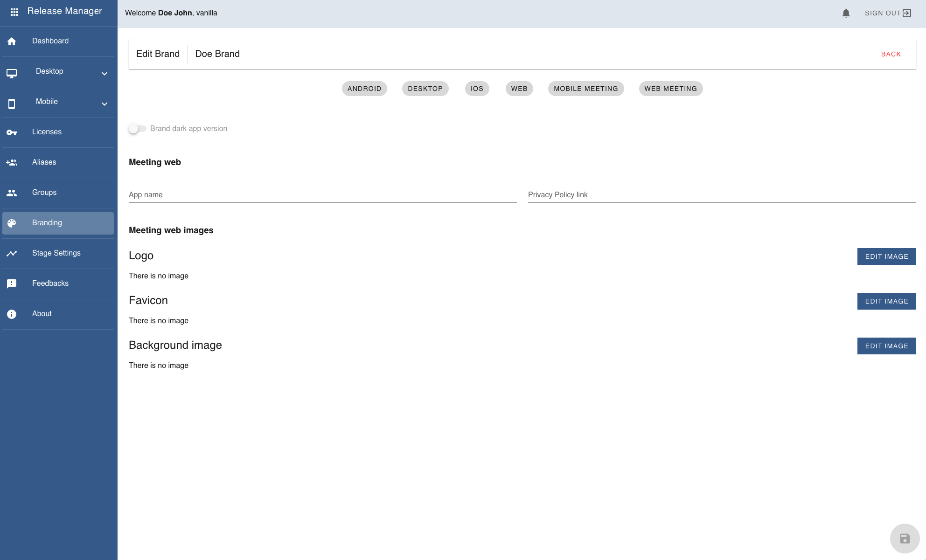The width and height of the screenshot is (926, 560).
Task: Click EDIT IMAGE button for Favicon
Action: click(x=887, y=301)
